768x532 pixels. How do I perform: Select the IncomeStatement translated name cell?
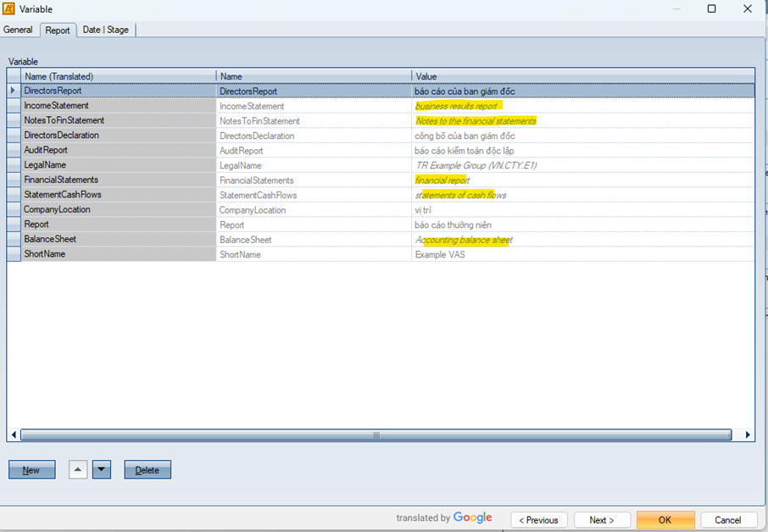click(118, 106)
